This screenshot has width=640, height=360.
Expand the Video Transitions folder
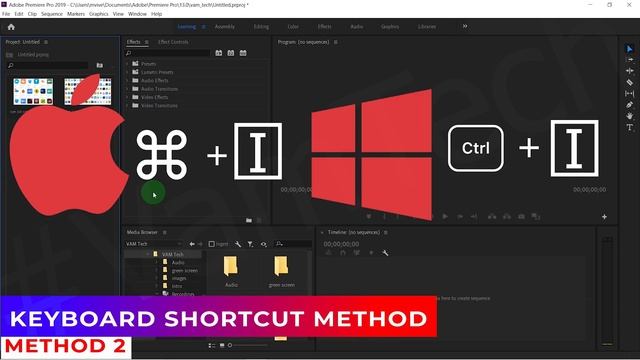pos(127,106)
